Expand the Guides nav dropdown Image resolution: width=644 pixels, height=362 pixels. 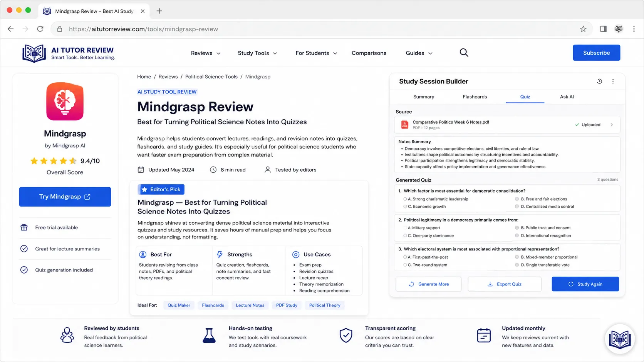click(x=419, y=53)
